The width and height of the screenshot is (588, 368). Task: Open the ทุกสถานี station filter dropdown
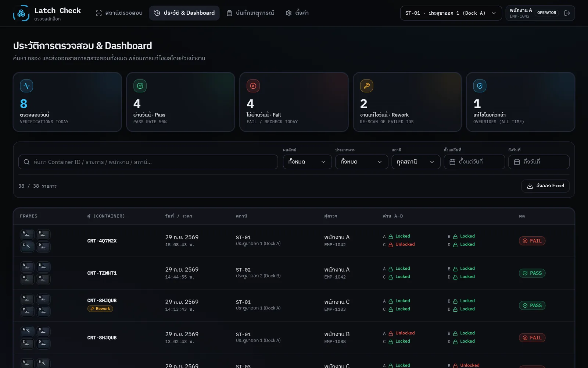(416, 162)
